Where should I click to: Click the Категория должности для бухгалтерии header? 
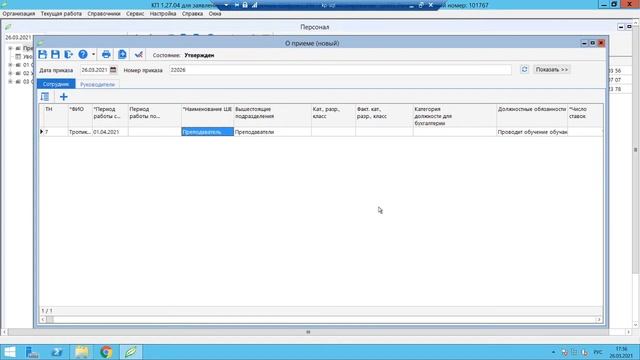coord(455,116)
